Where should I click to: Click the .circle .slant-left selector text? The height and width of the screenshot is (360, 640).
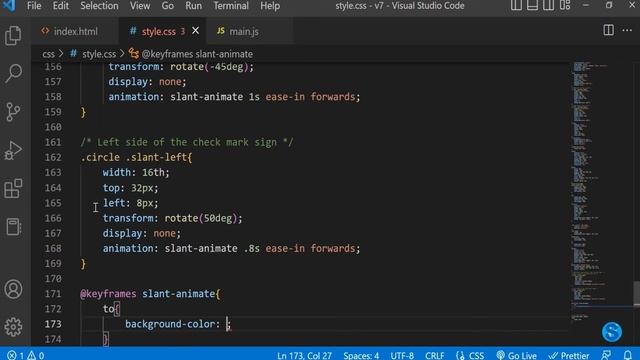[136, 157]
